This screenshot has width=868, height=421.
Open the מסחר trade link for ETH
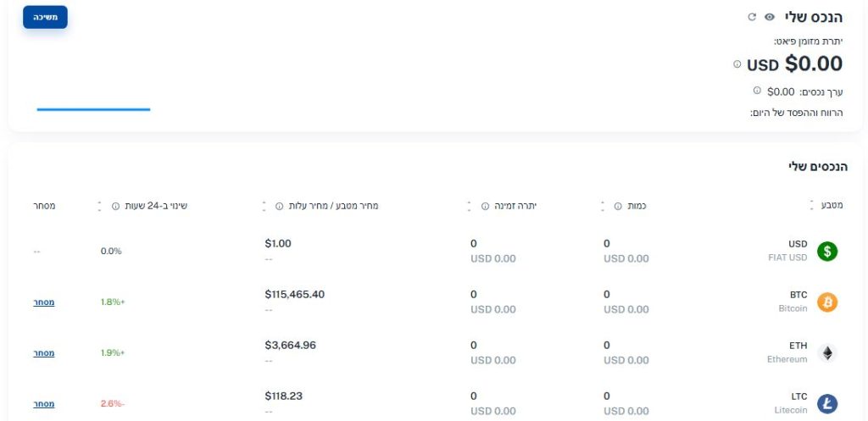pos(44,353)
